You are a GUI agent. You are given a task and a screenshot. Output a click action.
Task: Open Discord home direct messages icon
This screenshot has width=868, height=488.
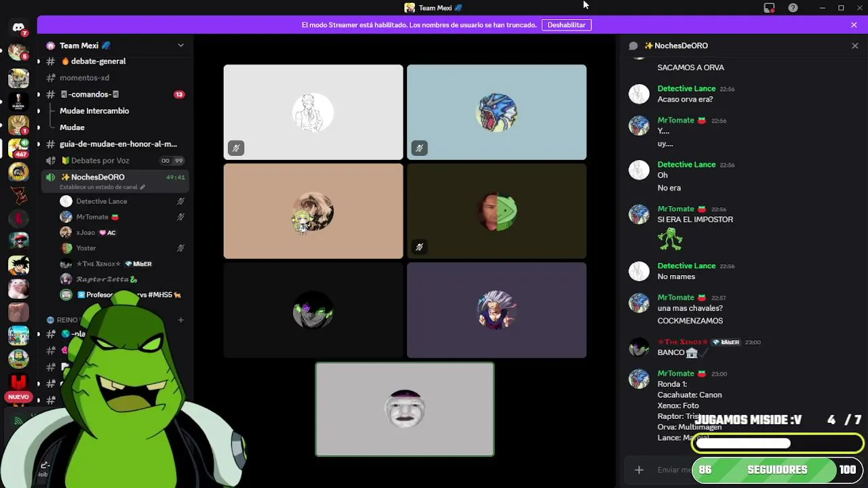[18, 28]
